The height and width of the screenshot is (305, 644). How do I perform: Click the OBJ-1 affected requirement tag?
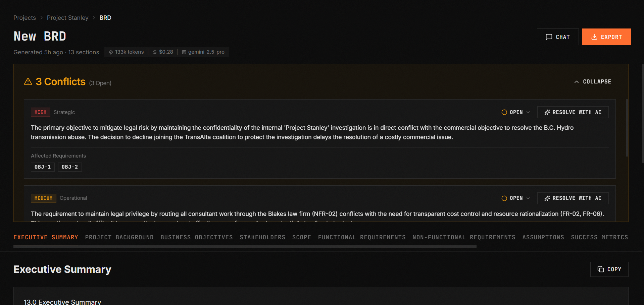click(x=43, y=167)
